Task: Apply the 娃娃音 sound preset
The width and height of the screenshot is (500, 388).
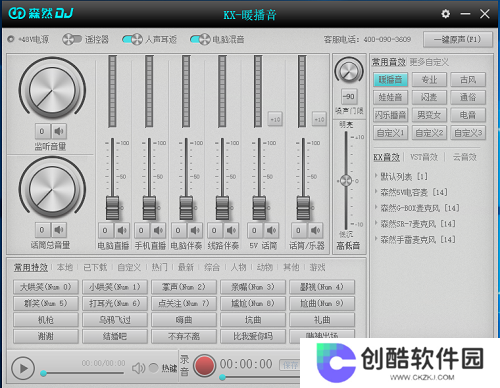Action: (x=390, y=97)
